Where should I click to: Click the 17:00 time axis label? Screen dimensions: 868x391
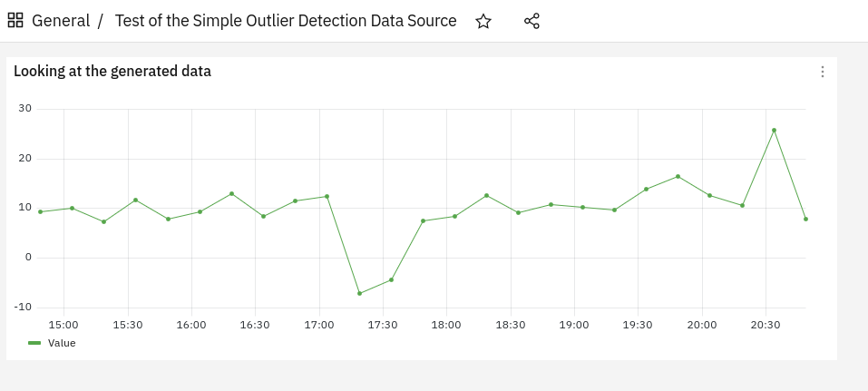pyautogui.click(x=319, y=325)
